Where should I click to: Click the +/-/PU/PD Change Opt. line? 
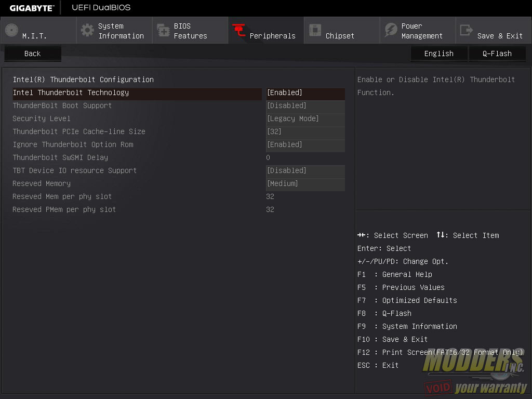tap(403, 261)
